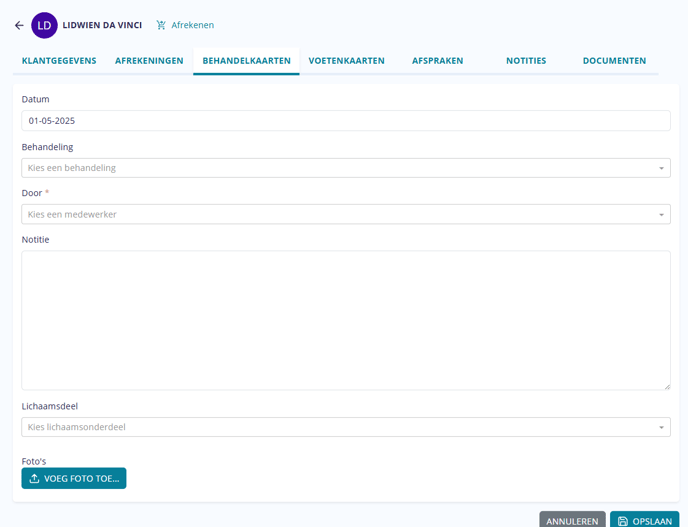Click the upload icon on Voeg foto toe
Screen dimensions: 688x527
34,479
